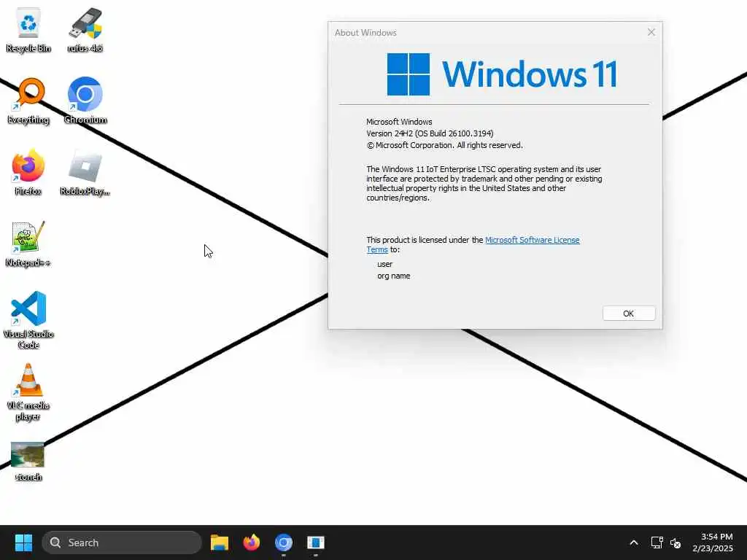This screenshot has width=747, height=560.
Task: Open the network status tray icon
Action: click(657, 542)
